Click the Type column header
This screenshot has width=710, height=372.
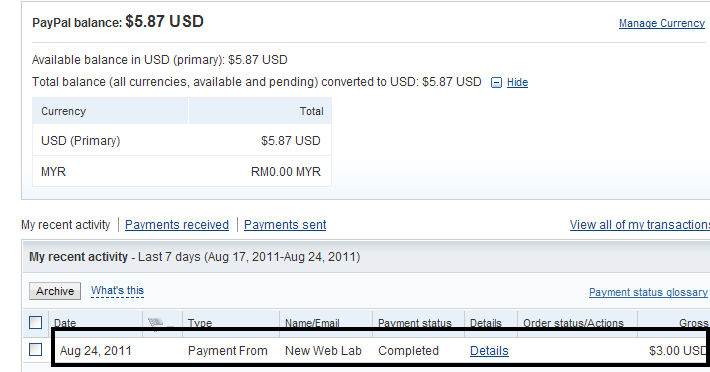click(200, 323)
